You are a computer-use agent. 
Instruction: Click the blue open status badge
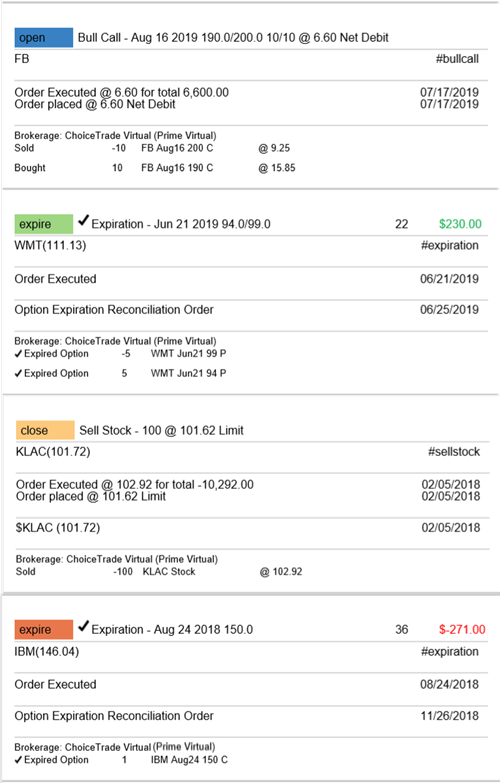pyautogui.click(x=43, y=37)
